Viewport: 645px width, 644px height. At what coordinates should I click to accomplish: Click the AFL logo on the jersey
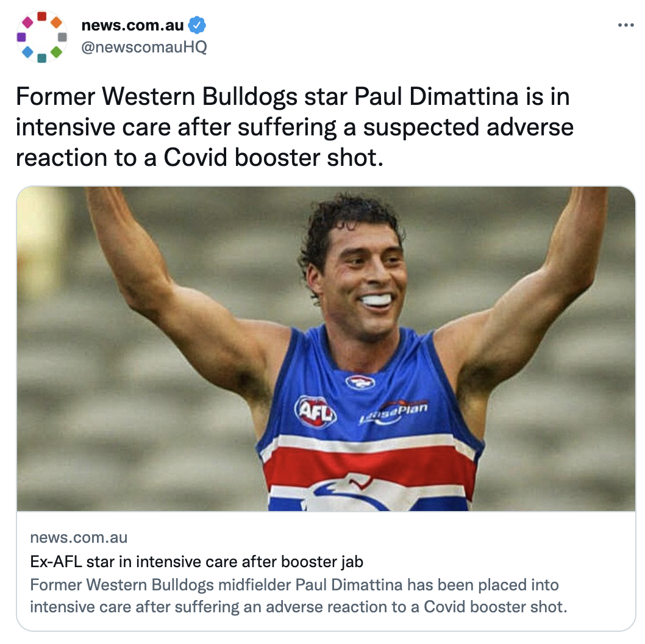click(315, 411)
